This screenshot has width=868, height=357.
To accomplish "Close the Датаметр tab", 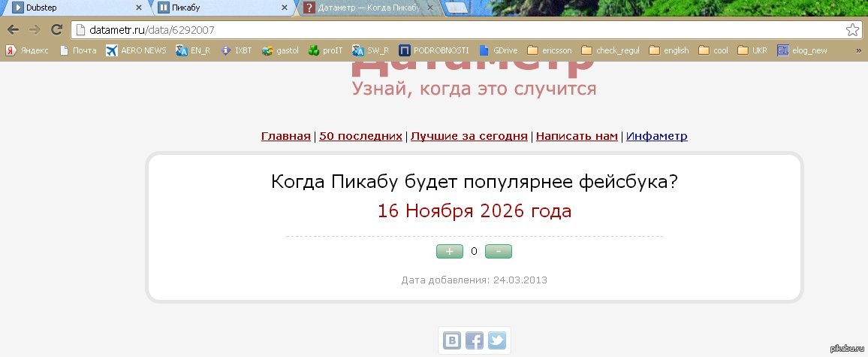I will [431, 8].
